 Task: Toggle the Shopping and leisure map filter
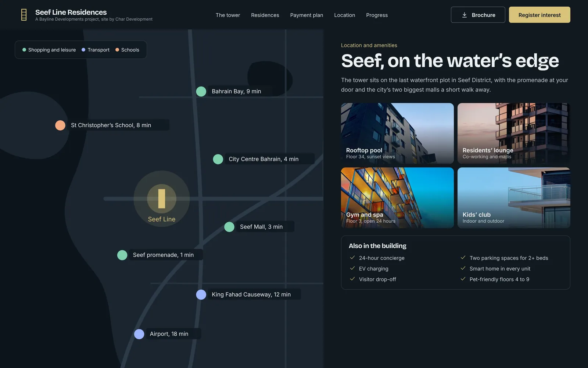(x=49, y=50)
